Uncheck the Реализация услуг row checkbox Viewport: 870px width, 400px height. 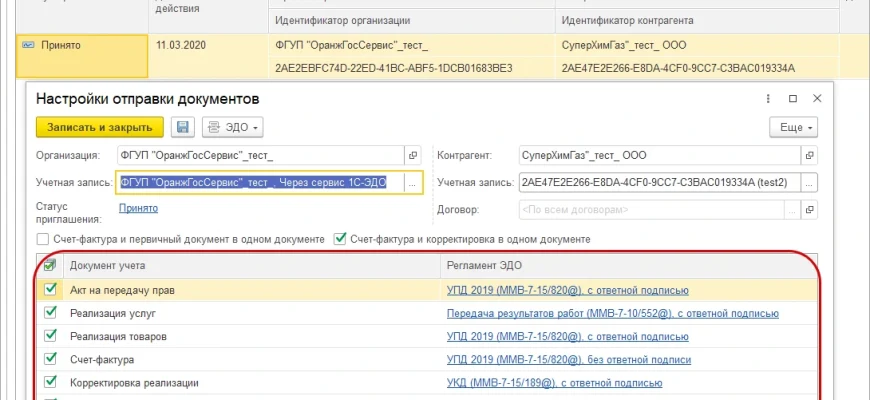coord(51,313)
